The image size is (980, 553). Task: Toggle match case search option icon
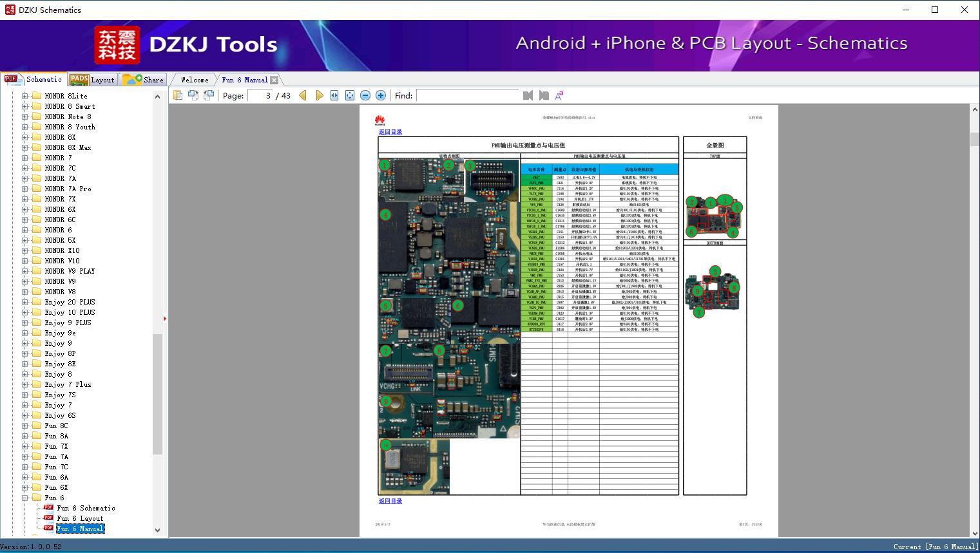pyautogui.click(x=559, y=95)
